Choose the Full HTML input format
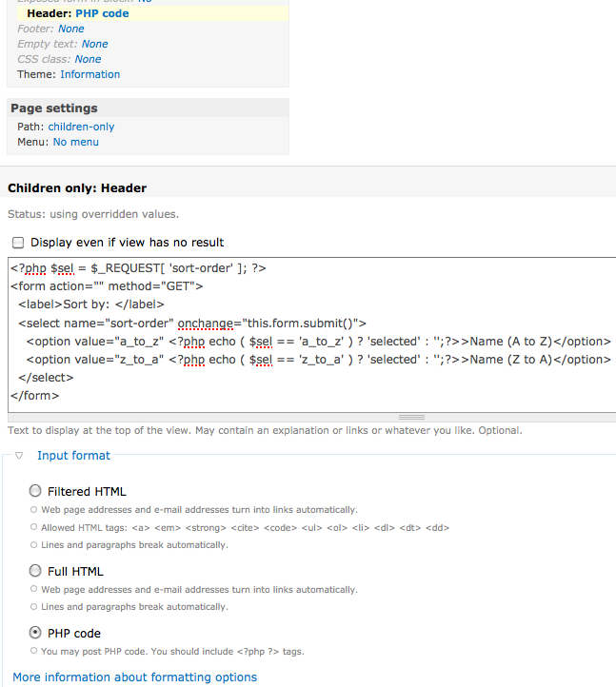 (36, 572)
